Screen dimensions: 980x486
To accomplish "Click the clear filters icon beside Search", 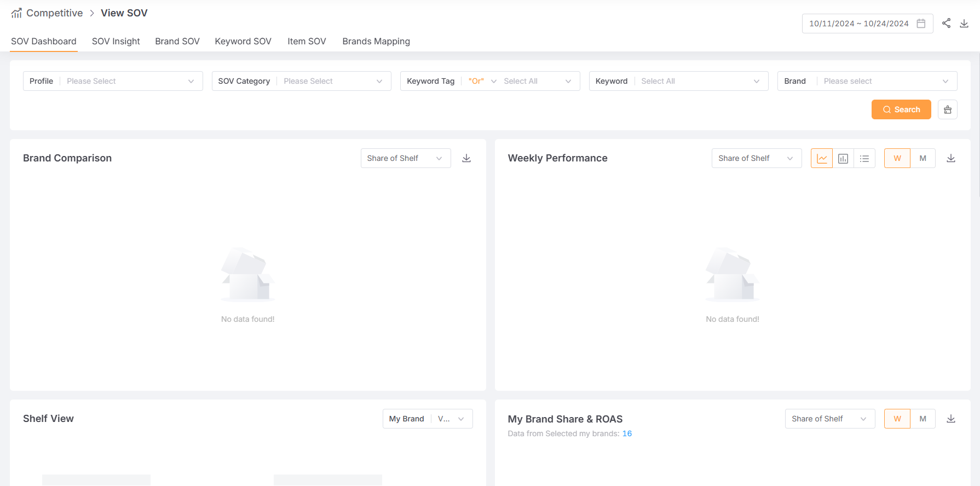I will click(947, 109).
